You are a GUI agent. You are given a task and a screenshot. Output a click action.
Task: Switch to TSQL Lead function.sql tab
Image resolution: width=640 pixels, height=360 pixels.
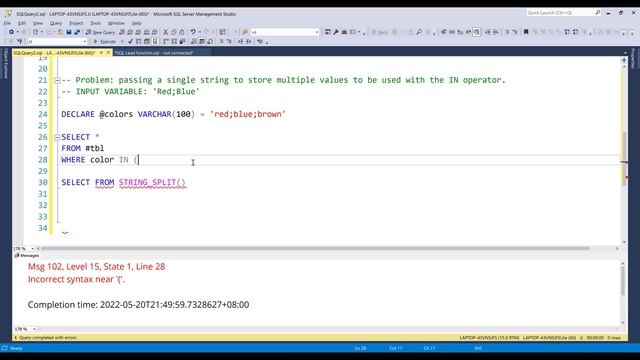(154, 53)
